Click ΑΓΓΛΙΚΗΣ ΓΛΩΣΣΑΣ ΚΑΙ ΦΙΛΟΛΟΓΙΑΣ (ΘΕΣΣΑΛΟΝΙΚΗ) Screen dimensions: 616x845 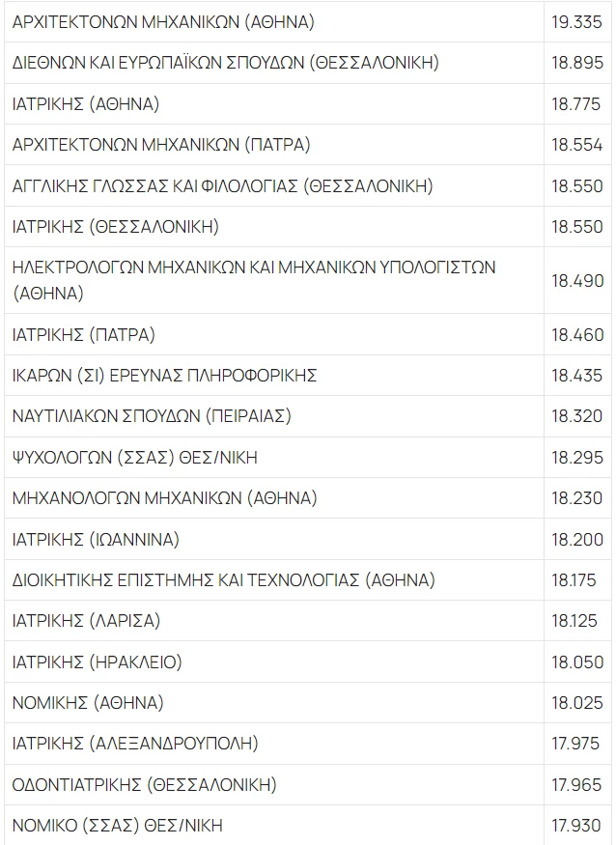tap(222, 185)
